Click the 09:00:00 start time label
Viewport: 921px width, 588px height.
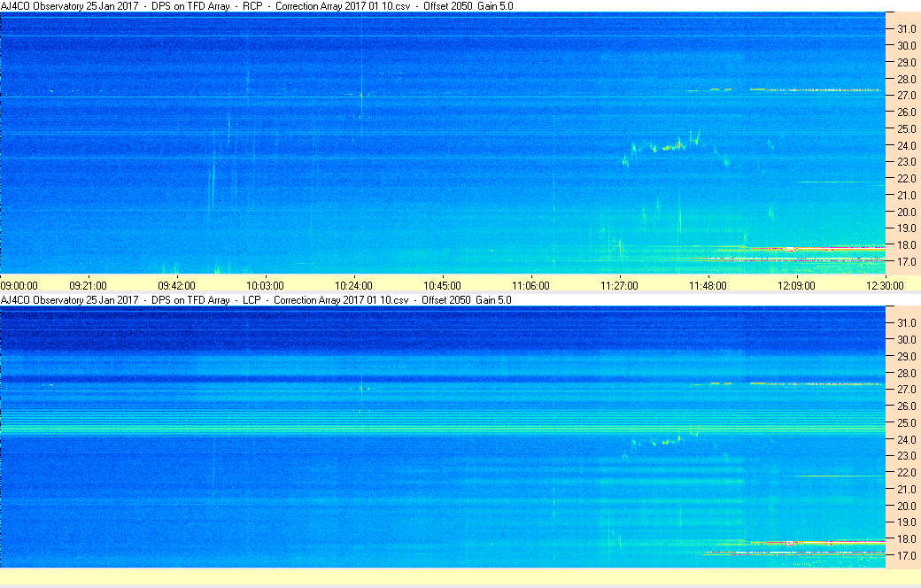pyautogui.click(x=19, y=286)
